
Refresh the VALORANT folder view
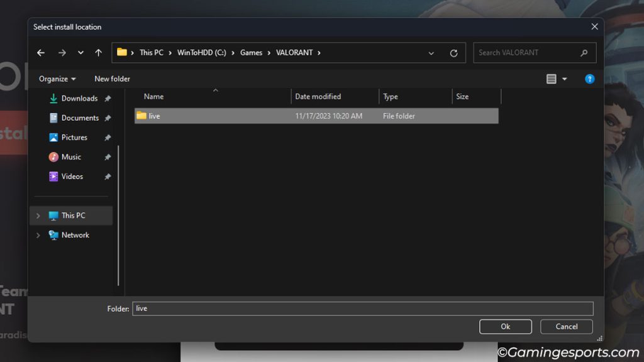coord(454,53)
